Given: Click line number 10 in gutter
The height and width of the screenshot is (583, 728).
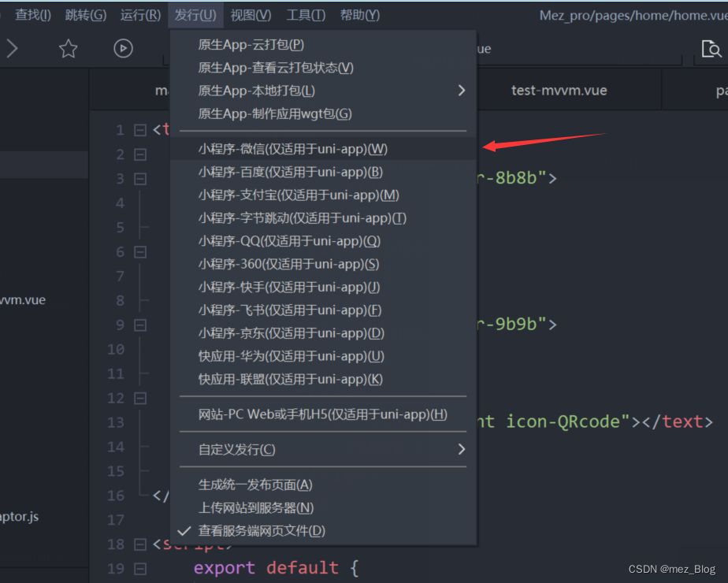Looking at the screenshot, I should pos(116,349).
